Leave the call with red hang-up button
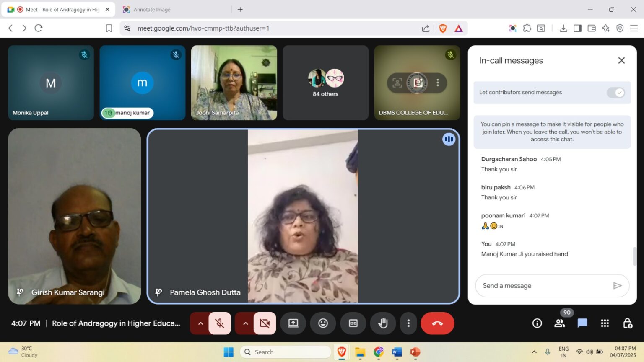The width and height of the screenshot is (644, 362). (x=437, y=323)
